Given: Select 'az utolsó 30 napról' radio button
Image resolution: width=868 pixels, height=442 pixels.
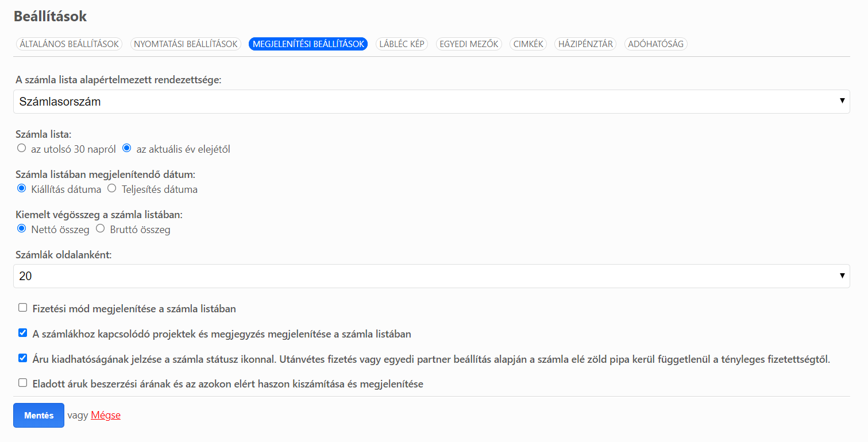Looking at the screenshot, I should [22, 148].
